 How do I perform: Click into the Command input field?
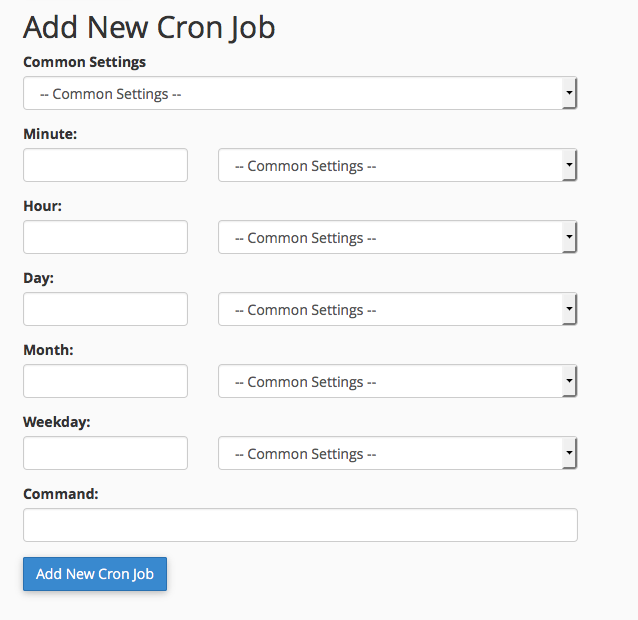point(300,525)
